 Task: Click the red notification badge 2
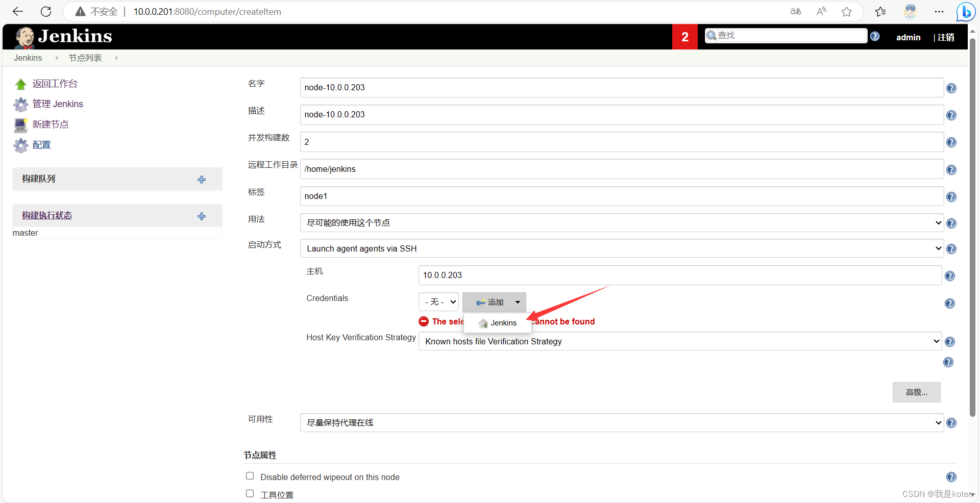tap(685, 37)
